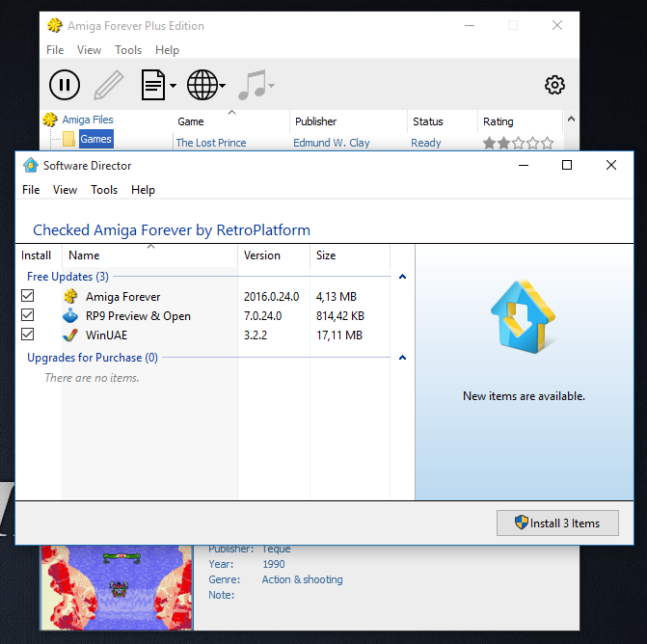Click the game screenshot thumbnail

117,587
